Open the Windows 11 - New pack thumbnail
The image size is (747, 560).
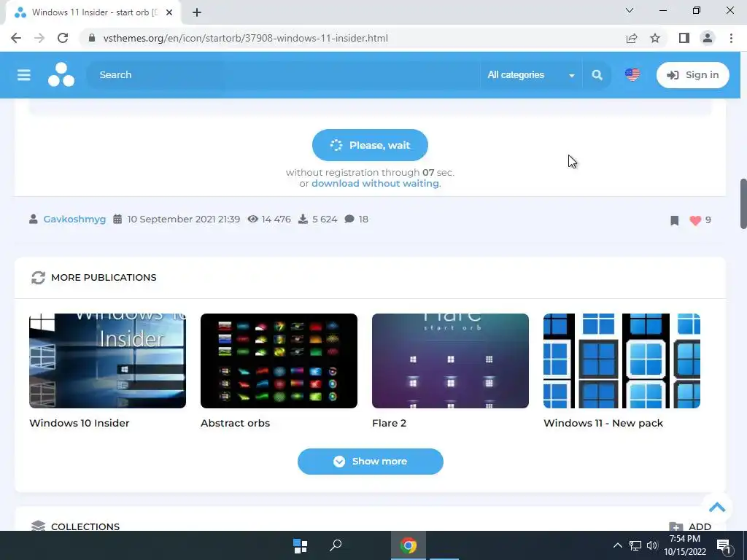[622, 360]
